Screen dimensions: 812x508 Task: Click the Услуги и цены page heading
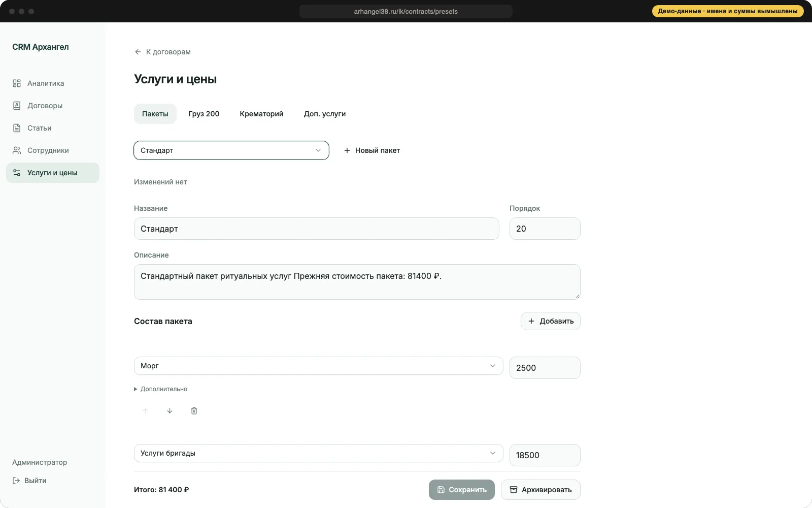(176, 79)
